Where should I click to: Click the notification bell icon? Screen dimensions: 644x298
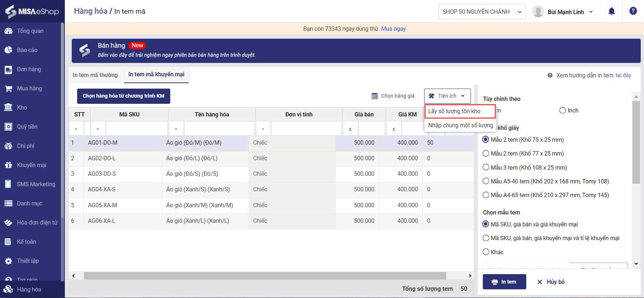pyautogui.click(x=611, y=11)
